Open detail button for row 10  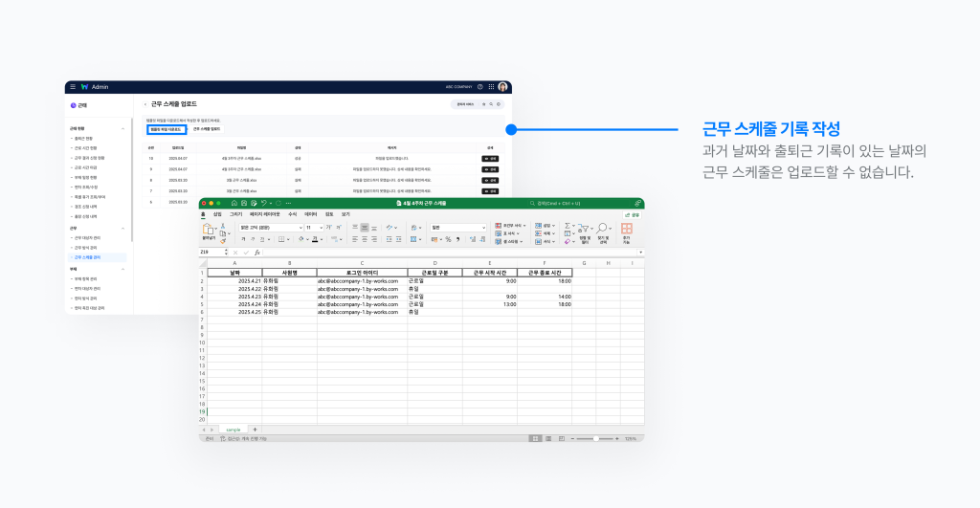tap(490, 159)
